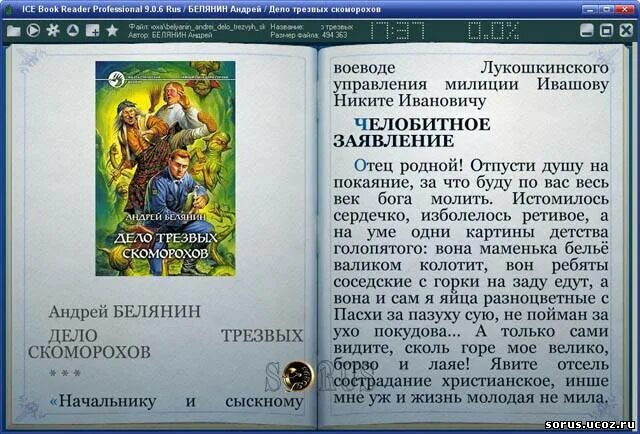Click the word 'СКОМОРОХОВ' below the cover

[89, 352]
